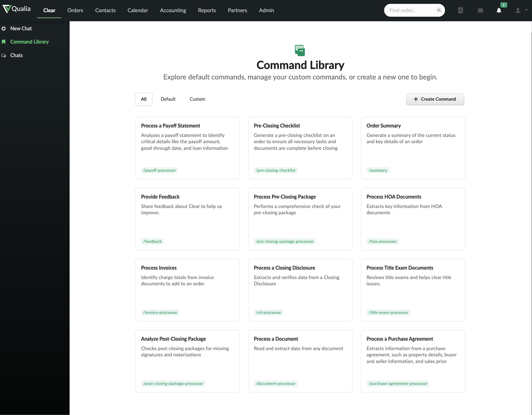Open the Clear tab
This screenshot has width=532, height=415.
coord(49,10)
